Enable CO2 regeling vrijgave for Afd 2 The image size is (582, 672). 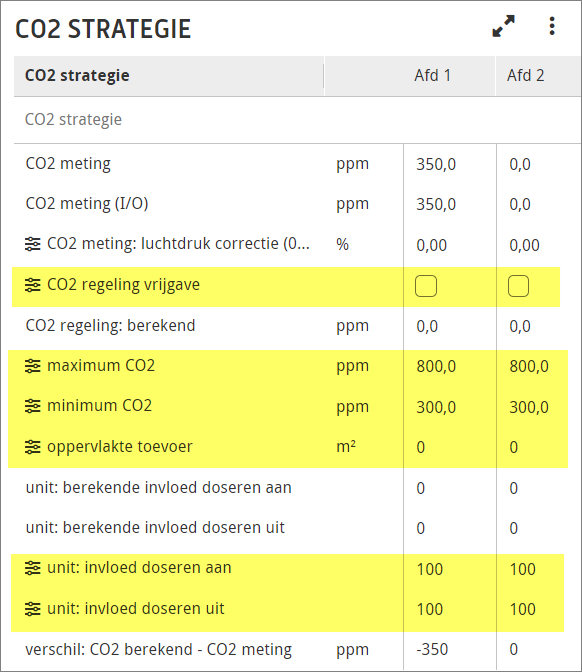pyautogui.click(x=519, y=286)
